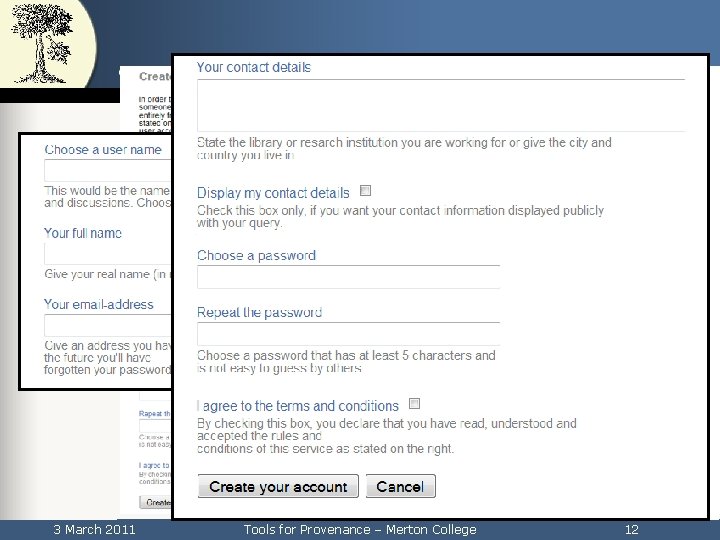The image size is (720, 540).
Task: Click the Choose a user name field
Action: (108, 170)
